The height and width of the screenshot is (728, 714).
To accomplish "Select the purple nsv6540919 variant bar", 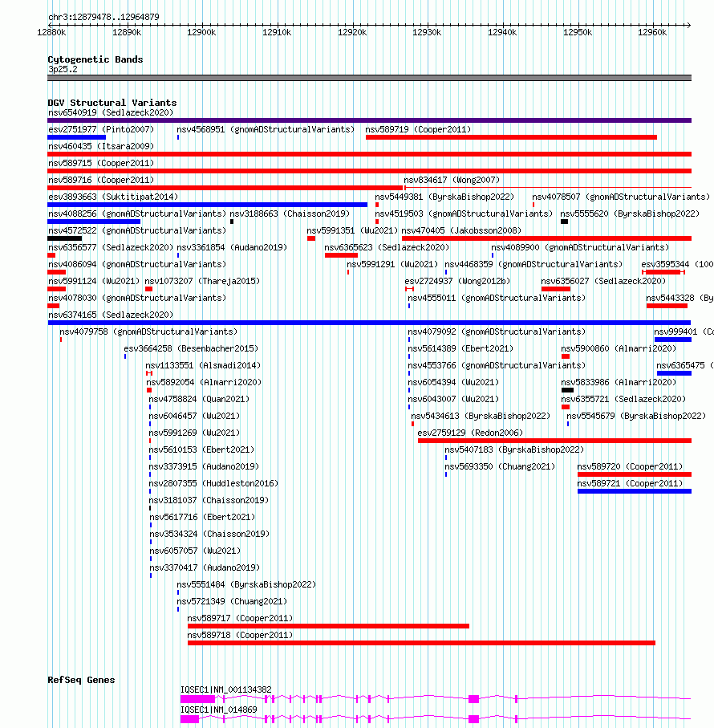I will 369,120.
